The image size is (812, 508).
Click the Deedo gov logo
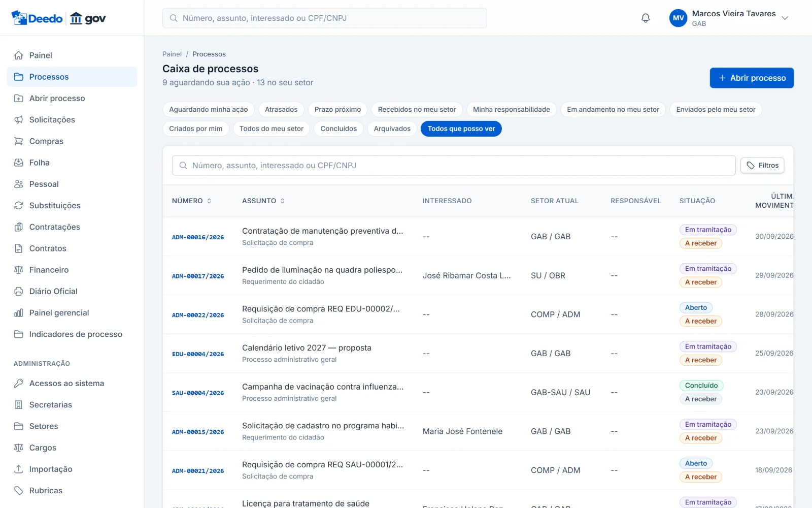pos(58,18)
